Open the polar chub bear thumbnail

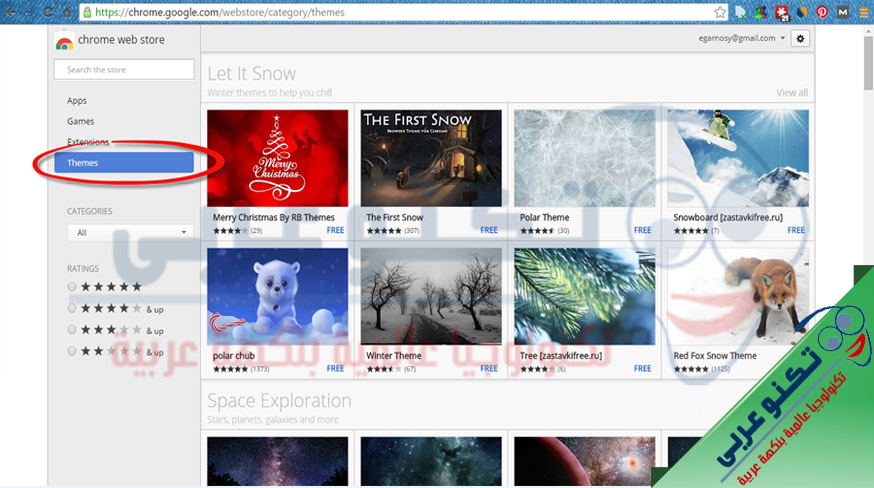[x=278, y=296]
